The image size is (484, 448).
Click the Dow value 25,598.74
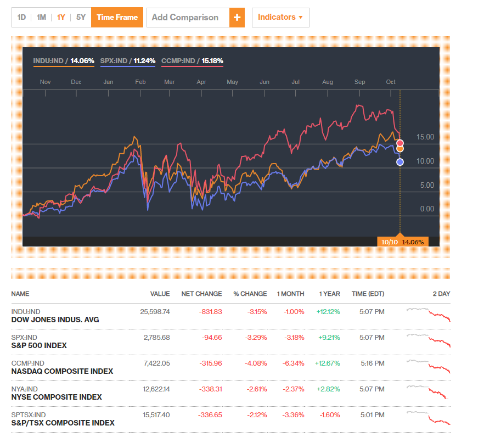[155, 311]
